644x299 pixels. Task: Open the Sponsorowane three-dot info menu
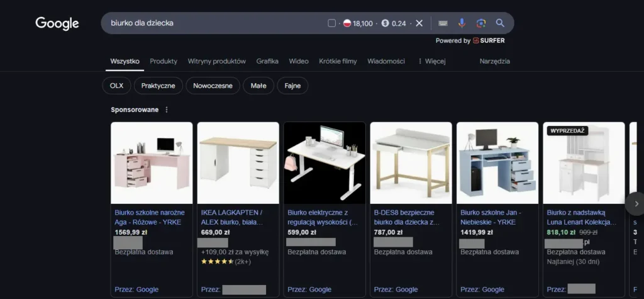(x=167, y=110)
